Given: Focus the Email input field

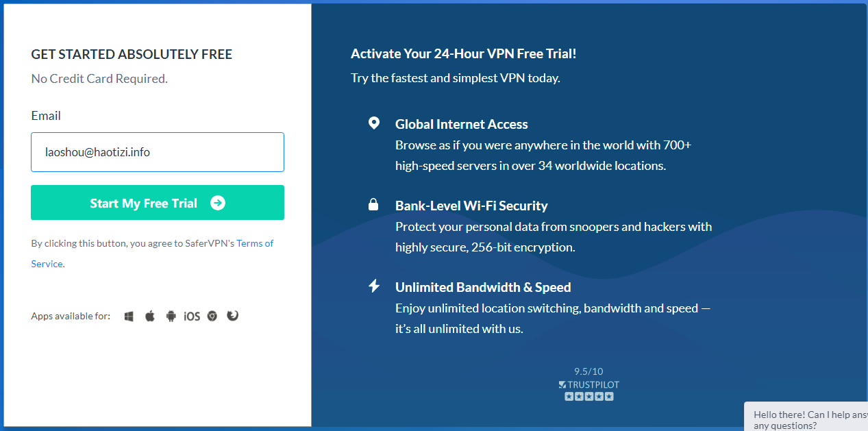Looking at the screenshot, I should tap(158, 152).
